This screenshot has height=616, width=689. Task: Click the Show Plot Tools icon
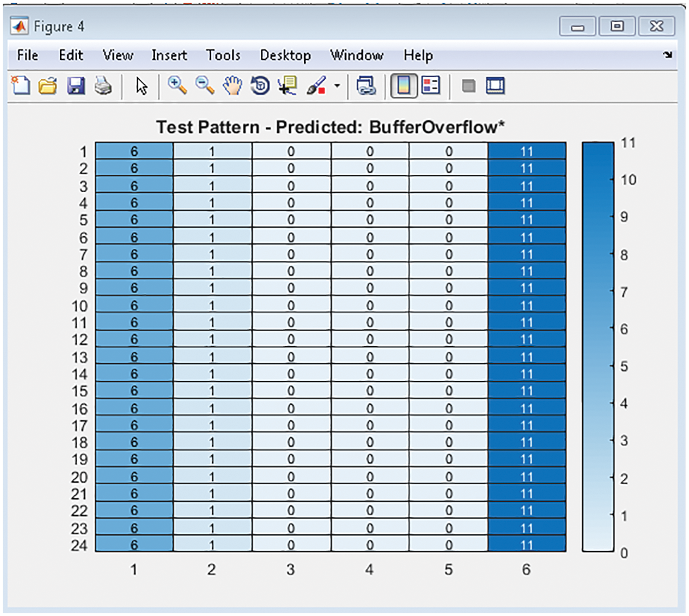495,86
